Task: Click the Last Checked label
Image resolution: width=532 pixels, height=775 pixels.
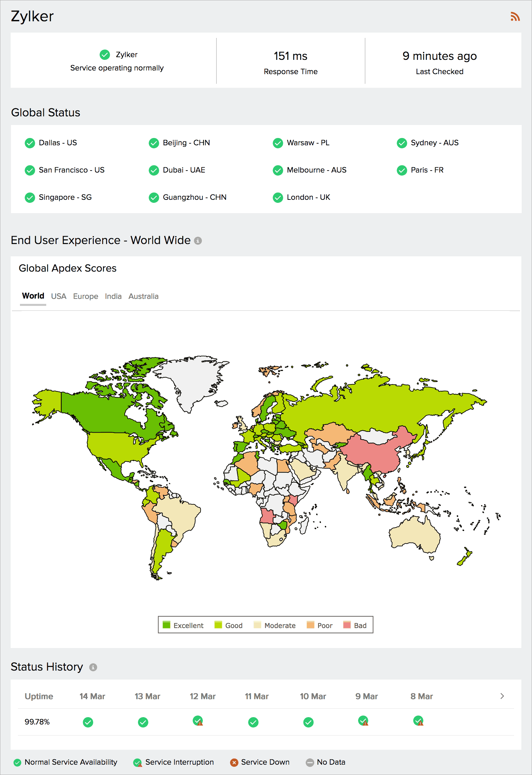Action: [440, 72]
